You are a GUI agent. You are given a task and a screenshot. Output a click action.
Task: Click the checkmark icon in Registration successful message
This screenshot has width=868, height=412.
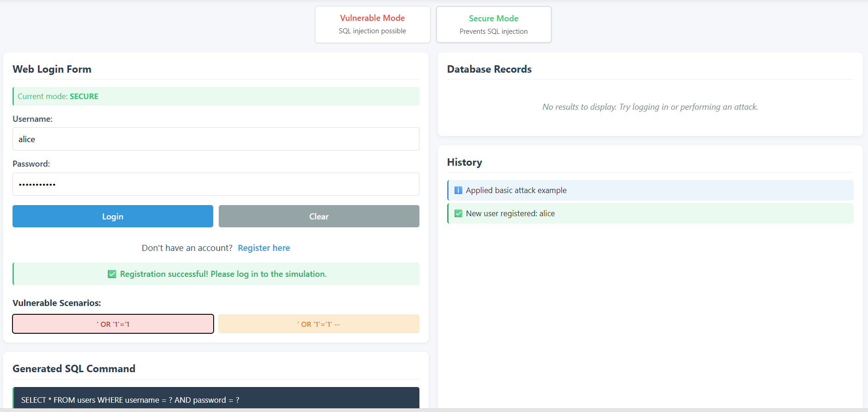click(x=112, y=274)
